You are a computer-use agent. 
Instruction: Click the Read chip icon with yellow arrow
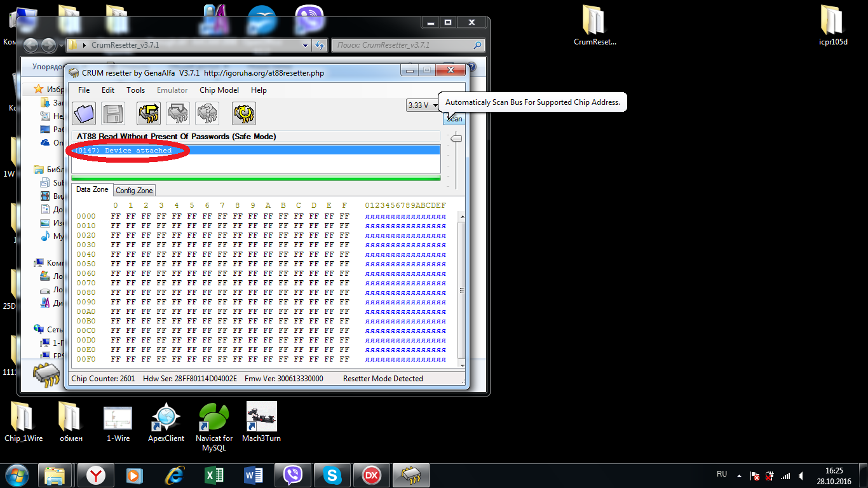point(149,113)
